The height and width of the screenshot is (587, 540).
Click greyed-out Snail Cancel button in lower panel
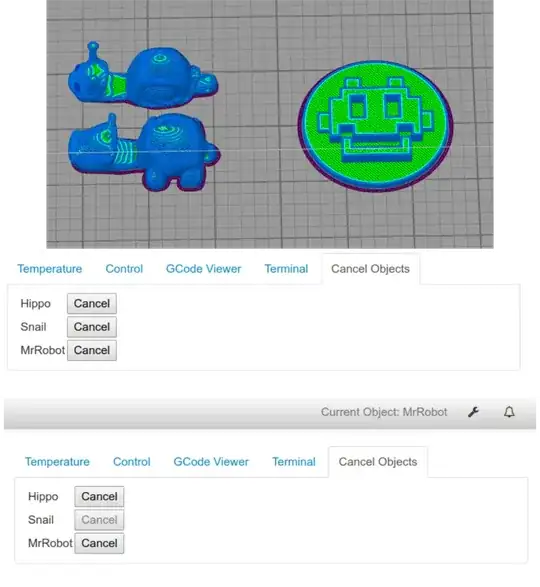click(x=99, y=520)
